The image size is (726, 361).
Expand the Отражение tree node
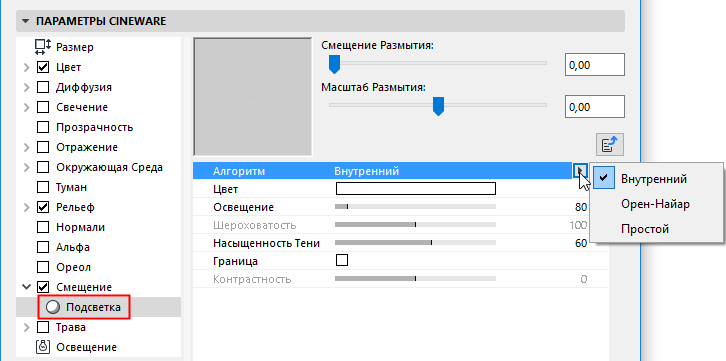click(x=26, y=148)
